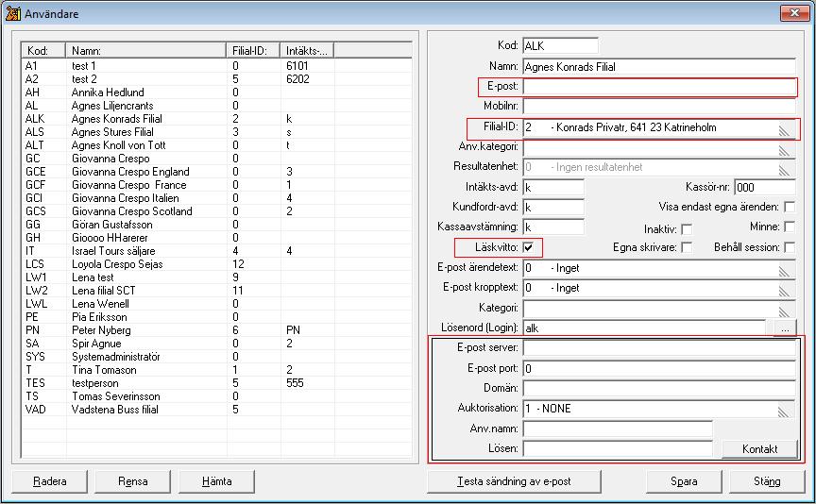Click the ellipsis button beside Lösenord
Viewport: 816px width, 504px height.
(785, 328)
